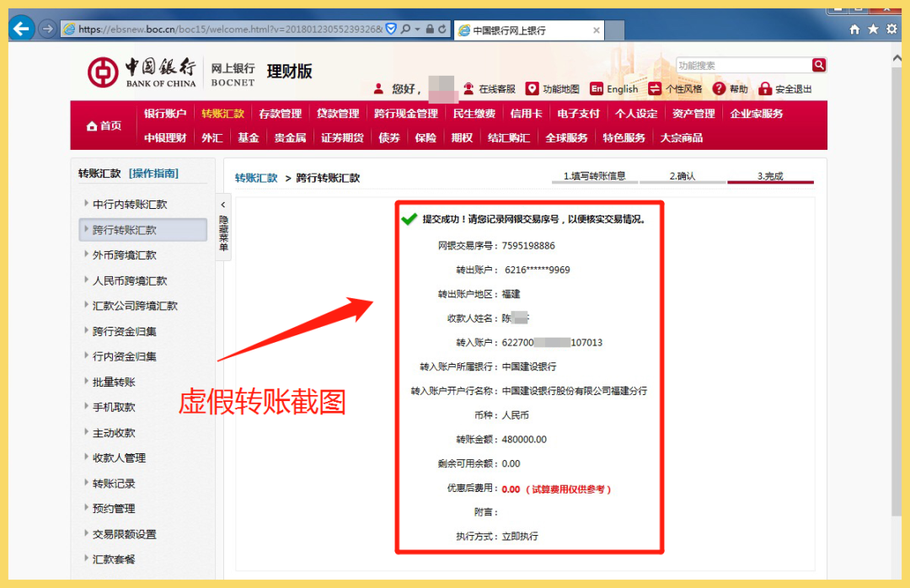Click the Bank of China logo
Image resolution: width=910 pixels, height=588 pixels.
[x=142, y=72]
